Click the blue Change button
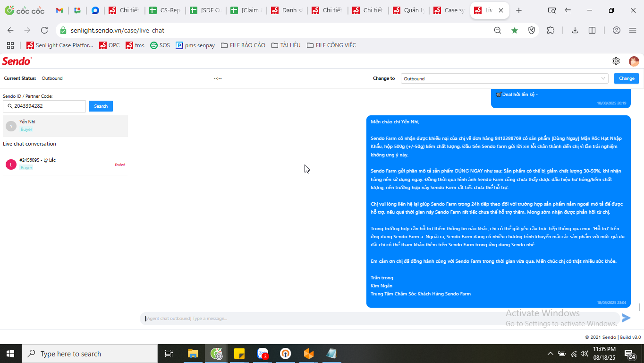This screenshot has width=644, height=363. [627, 78]
